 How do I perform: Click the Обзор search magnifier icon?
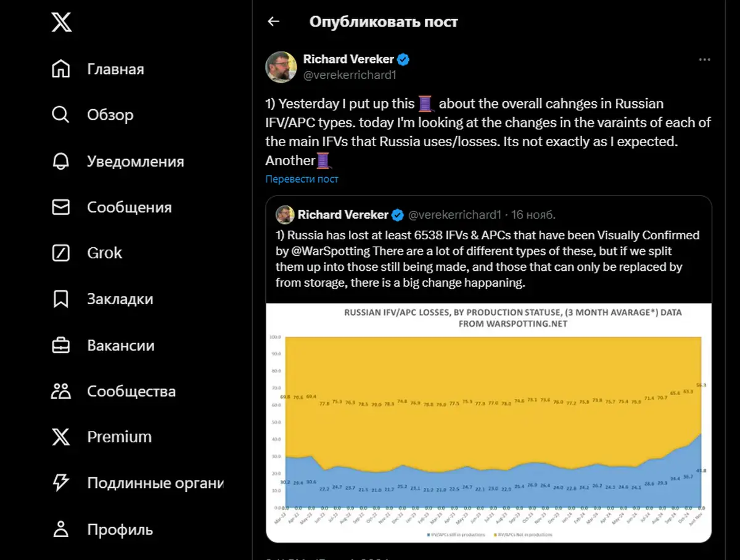(61, 115)
